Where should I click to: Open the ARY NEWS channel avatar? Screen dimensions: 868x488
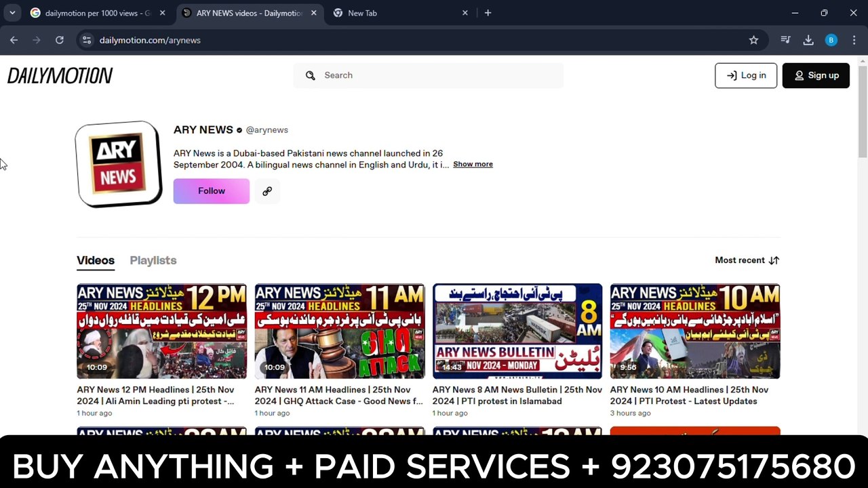tap(119, 164)
